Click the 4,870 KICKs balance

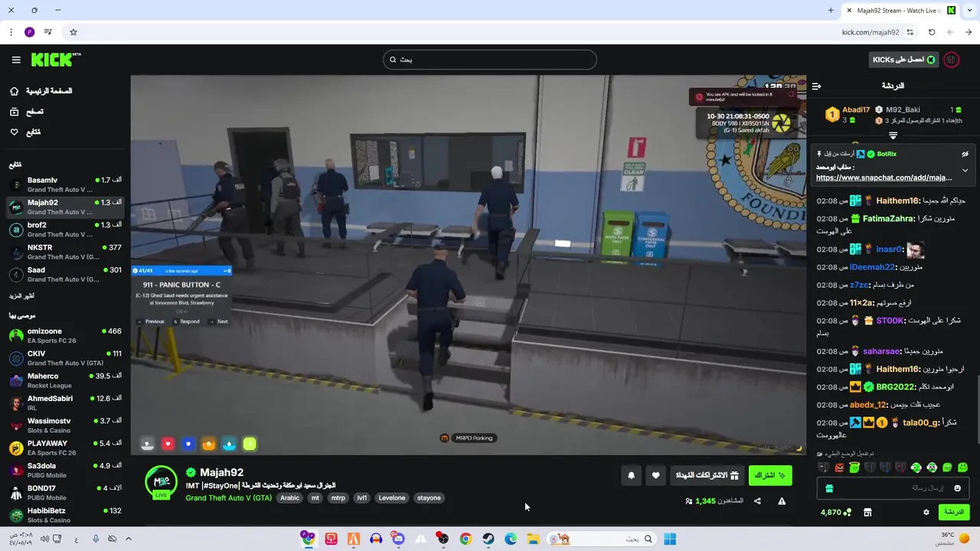point(835,512)
